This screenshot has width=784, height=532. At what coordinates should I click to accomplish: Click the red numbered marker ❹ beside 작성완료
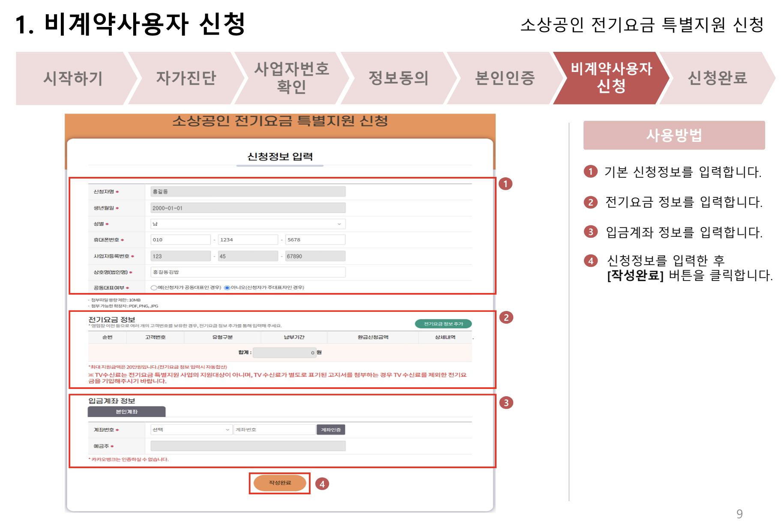click(x=323, y=484)
